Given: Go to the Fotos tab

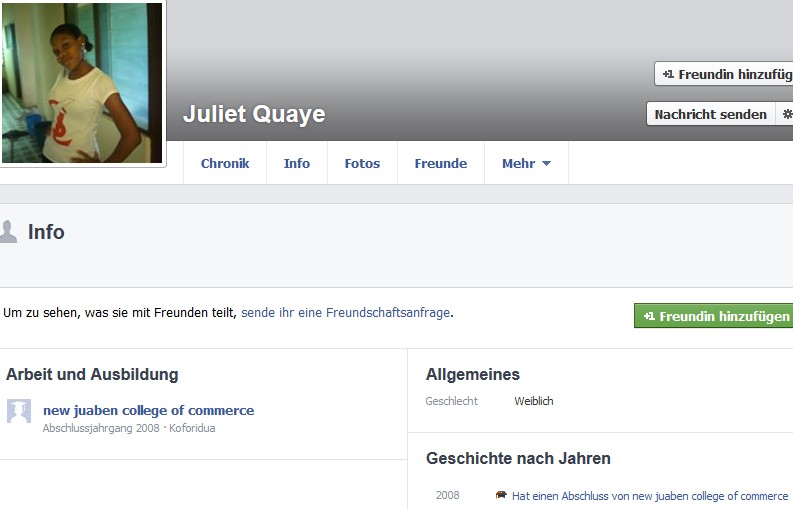Looking at the screenshot, I should 362,163.
